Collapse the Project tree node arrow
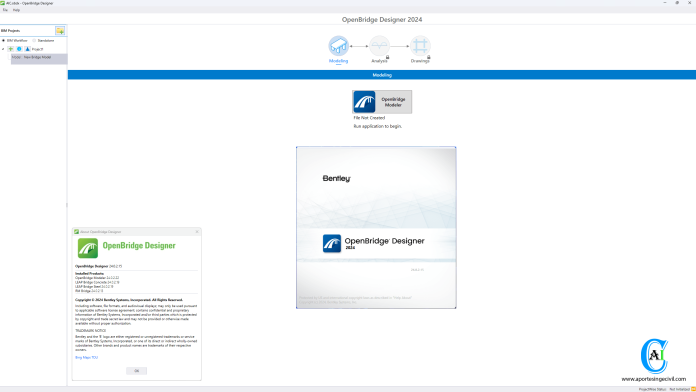Image resolution: width=696 pixels, height=392 pixels. (x=3, y=49)
